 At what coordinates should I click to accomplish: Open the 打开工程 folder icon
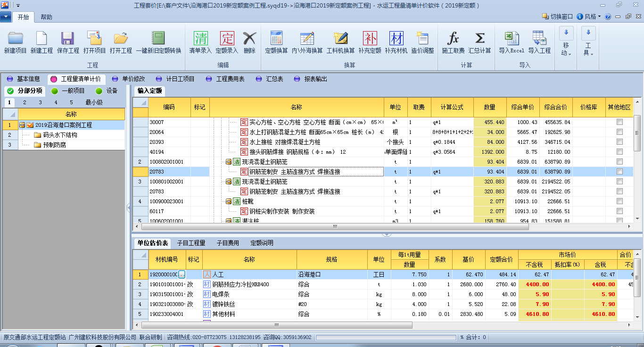click(x=121, y=38)
